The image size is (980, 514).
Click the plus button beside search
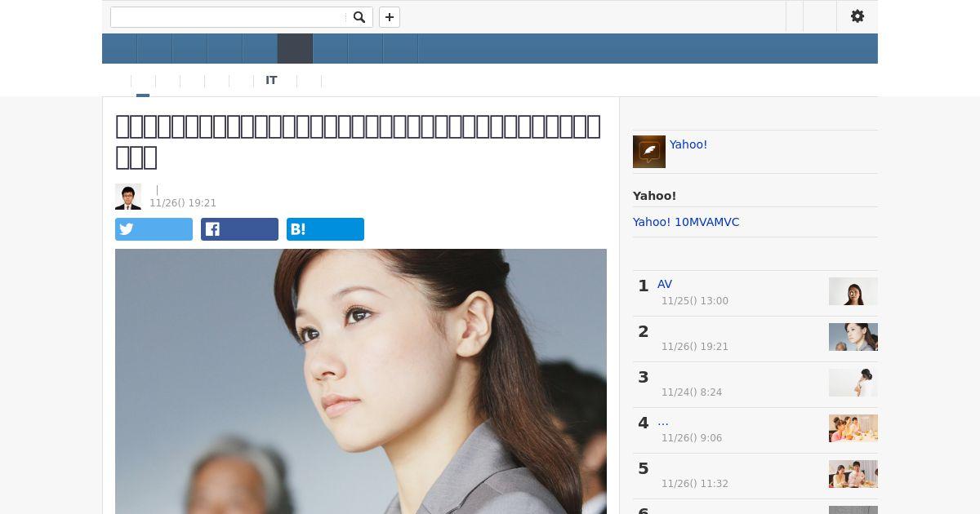[390, 17]
